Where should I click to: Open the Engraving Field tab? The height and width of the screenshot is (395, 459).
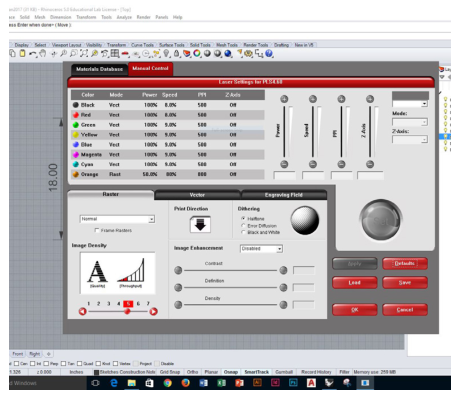pos(284,195)
